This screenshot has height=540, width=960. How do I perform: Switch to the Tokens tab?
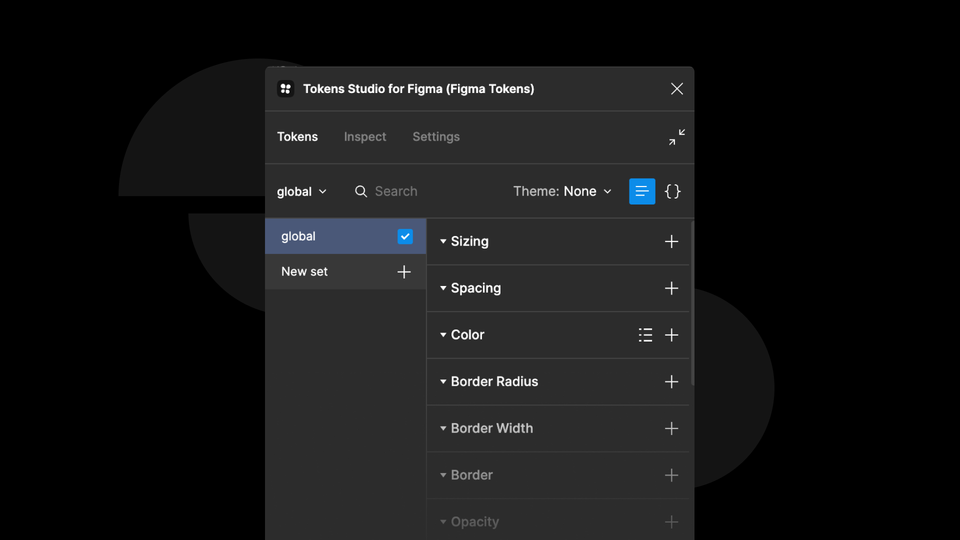click(298, 137)
